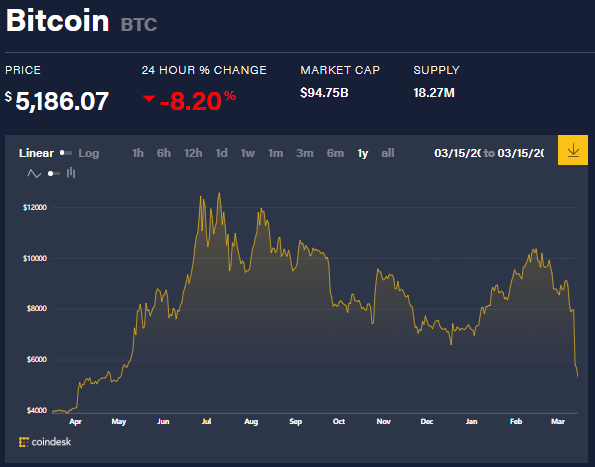Click the Apr month label
This screenshot has width=595, height=467.
pos(75,422)
